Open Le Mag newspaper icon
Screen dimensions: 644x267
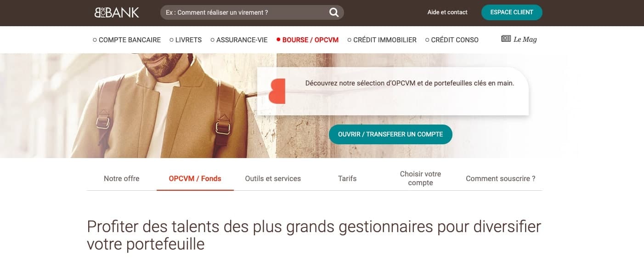click(506, 39)
